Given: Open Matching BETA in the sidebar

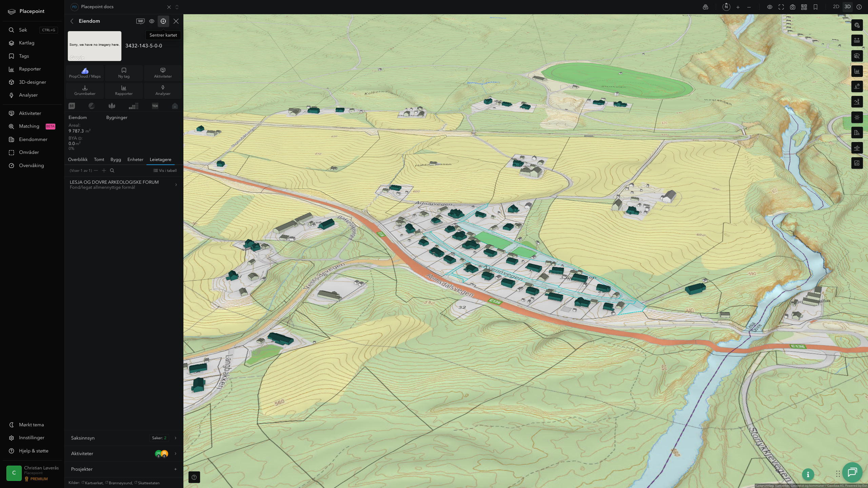Looking at the screenshot, I should tap(33, 126).
